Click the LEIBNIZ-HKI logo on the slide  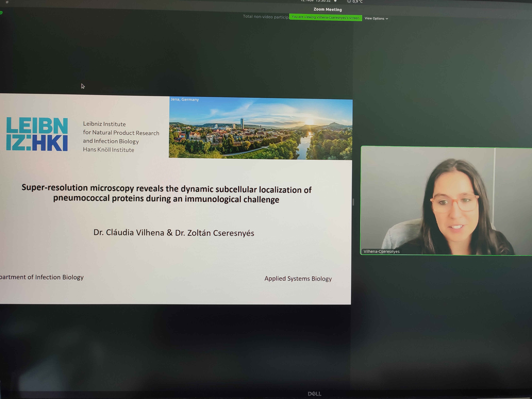(x=37, y=134)
